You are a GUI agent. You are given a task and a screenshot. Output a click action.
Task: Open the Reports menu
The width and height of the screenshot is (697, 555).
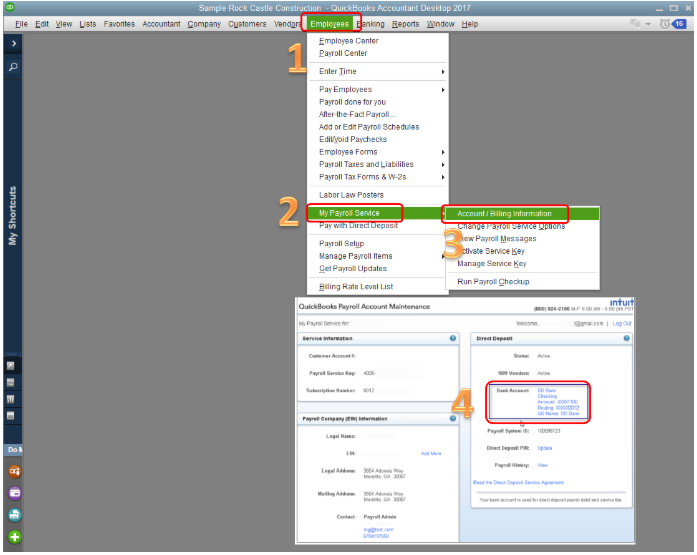405,24
